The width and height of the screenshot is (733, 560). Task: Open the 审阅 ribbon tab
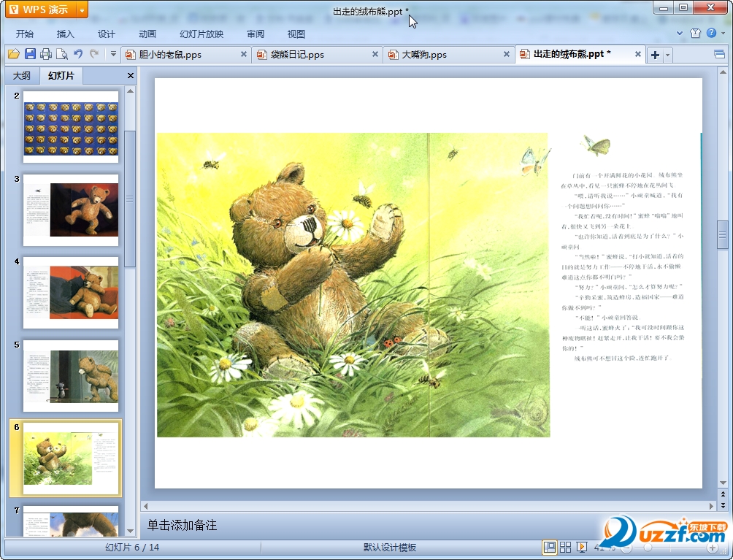256,34
